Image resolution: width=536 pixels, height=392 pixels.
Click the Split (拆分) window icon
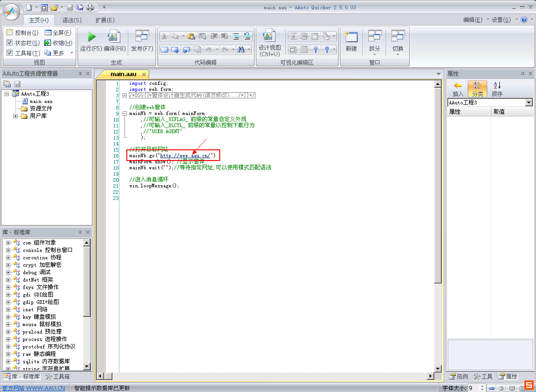374,37
